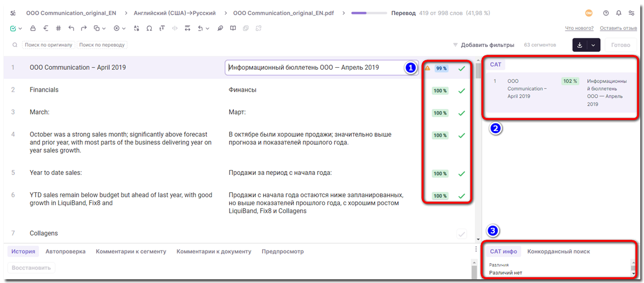Click the hash symbol toolbar icon
This screenshot has height=283, width=644.
pos(59,28)
